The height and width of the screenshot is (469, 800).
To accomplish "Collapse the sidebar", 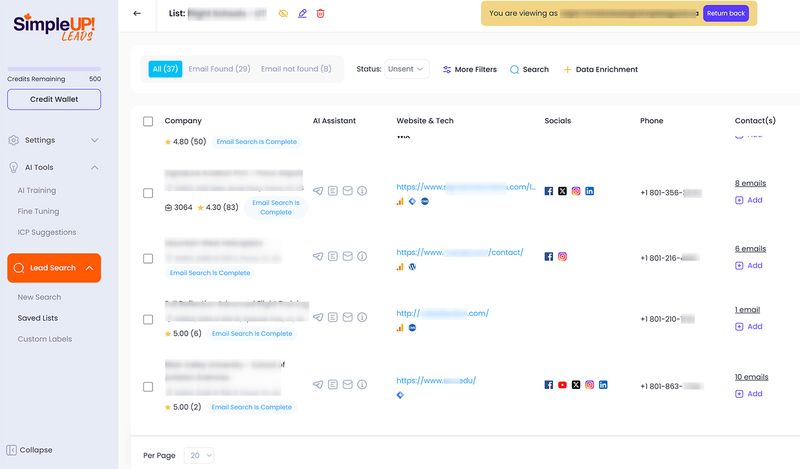I will 30,450.
